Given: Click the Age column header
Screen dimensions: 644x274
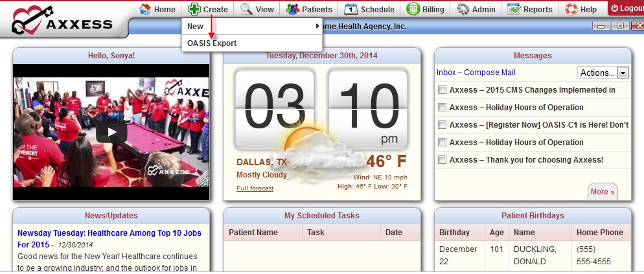Looking at the screenshot, I should 496,233.
